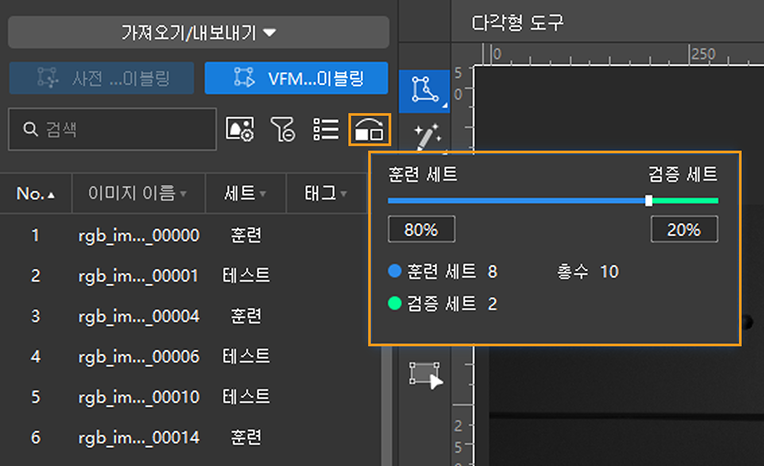Switch to list view icon
Image resolution: width=764 pixels, height=466 pixels.
point(325,130)
